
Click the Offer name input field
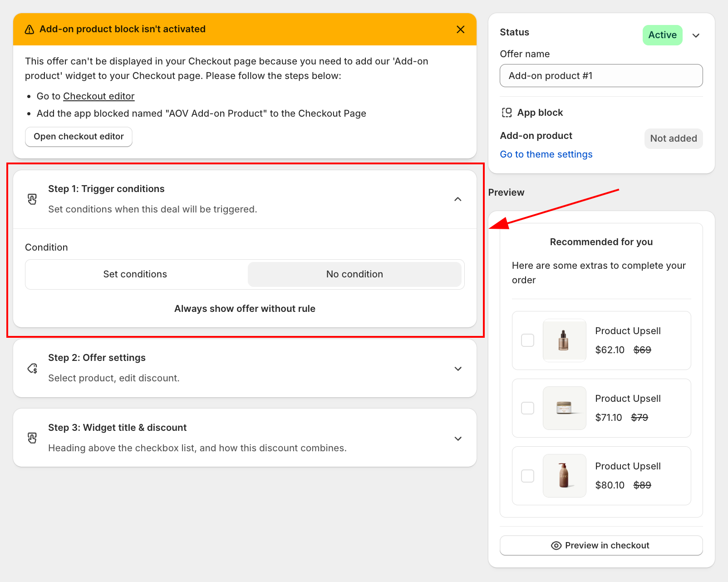601,76
